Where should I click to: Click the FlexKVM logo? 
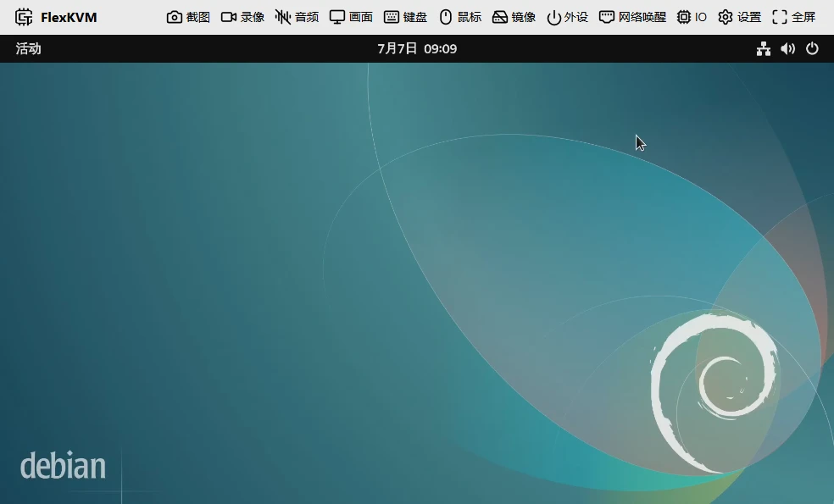[x=56, y=17]
